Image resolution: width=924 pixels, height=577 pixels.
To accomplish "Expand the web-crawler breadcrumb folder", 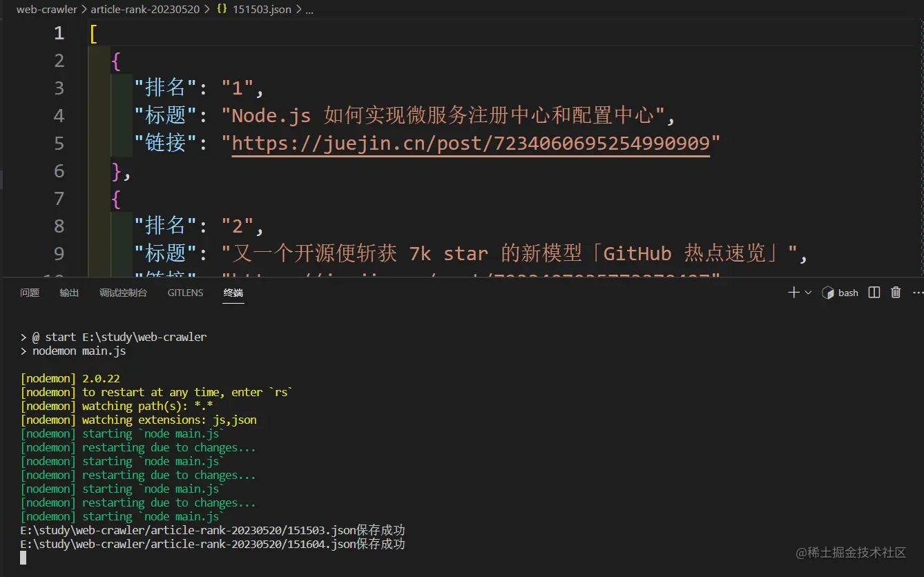I will tap(47, 10).
